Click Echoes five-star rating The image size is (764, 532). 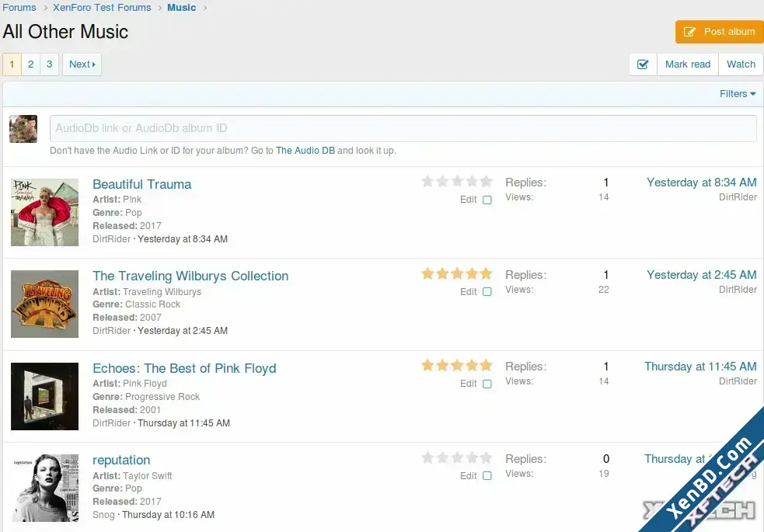click(x=456, y=365)
